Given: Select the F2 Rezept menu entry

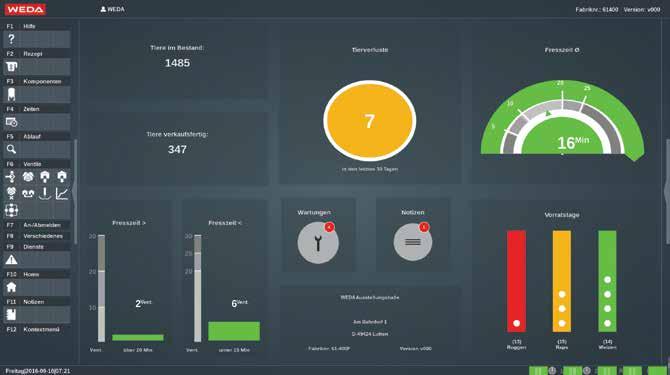Looking at the screenshot, I should point(36,54).
